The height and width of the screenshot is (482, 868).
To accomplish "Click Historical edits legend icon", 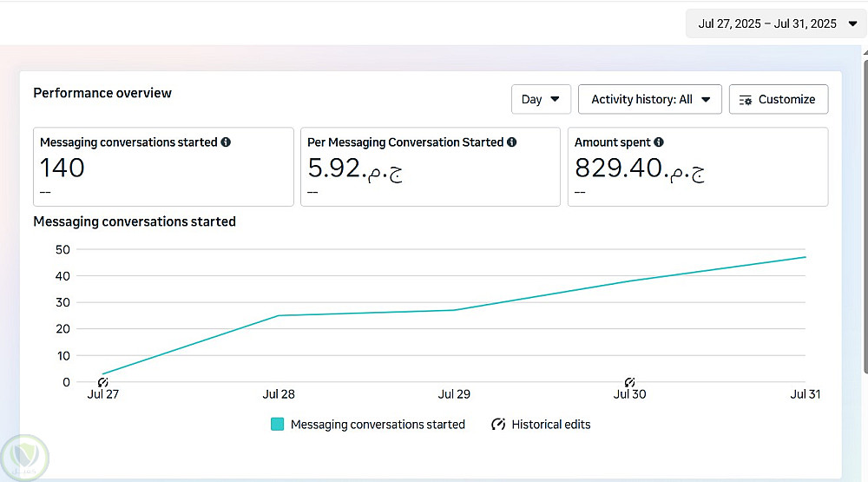I will pyautogui.click(x=498, y=425).
